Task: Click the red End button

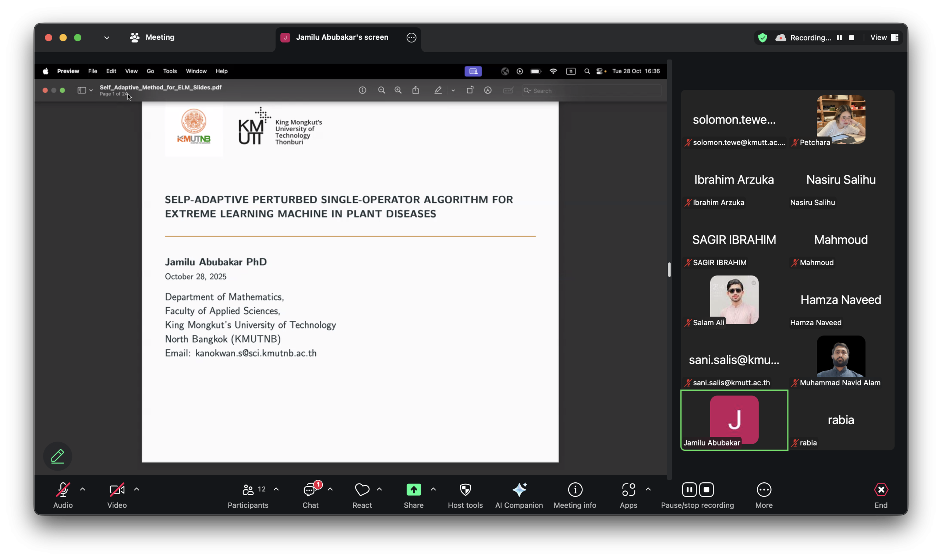Action: [881, 490]
